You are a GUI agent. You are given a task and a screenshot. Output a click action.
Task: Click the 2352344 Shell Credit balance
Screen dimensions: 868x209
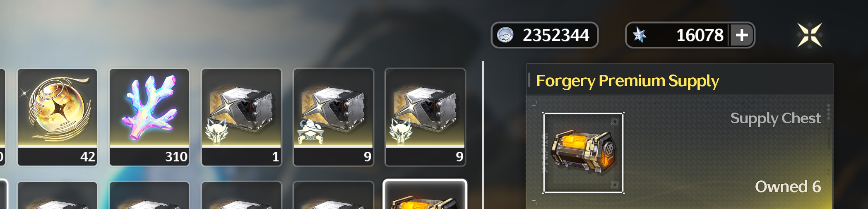[556, 35]
